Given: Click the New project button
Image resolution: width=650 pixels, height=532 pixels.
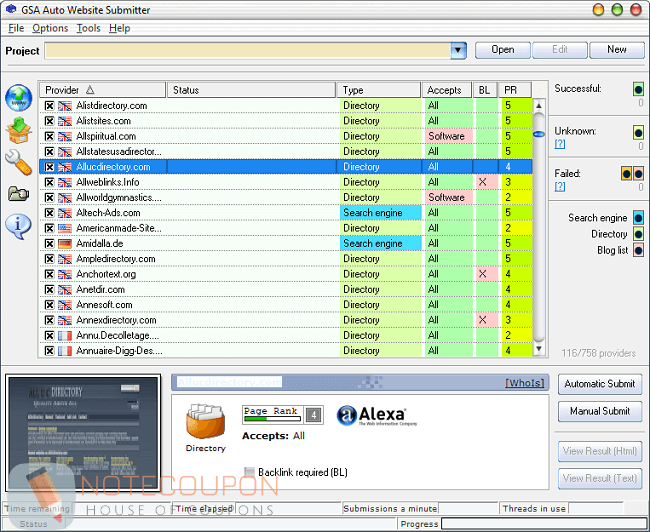Looking at the screenshot, I should pyautogui.click(x=617, y=50).
